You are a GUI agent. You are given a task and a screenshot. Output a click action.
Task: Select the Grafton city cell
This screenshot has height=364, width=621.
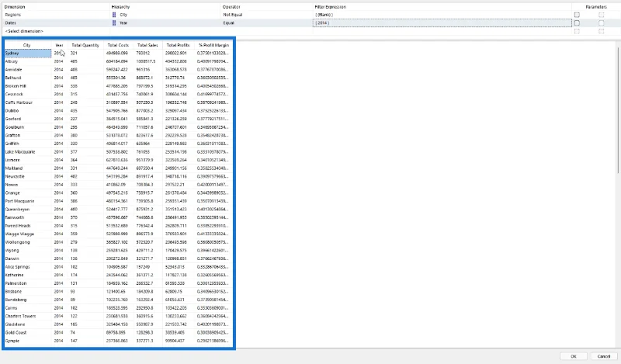click(28, 135)
